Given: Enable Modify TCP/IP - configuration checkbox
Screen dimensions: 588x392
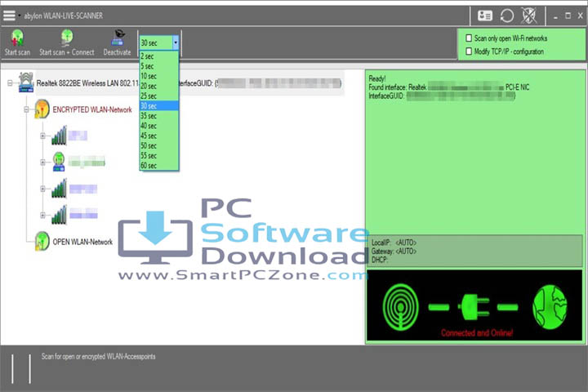Looking at the screenshot, I should [469, 51].
